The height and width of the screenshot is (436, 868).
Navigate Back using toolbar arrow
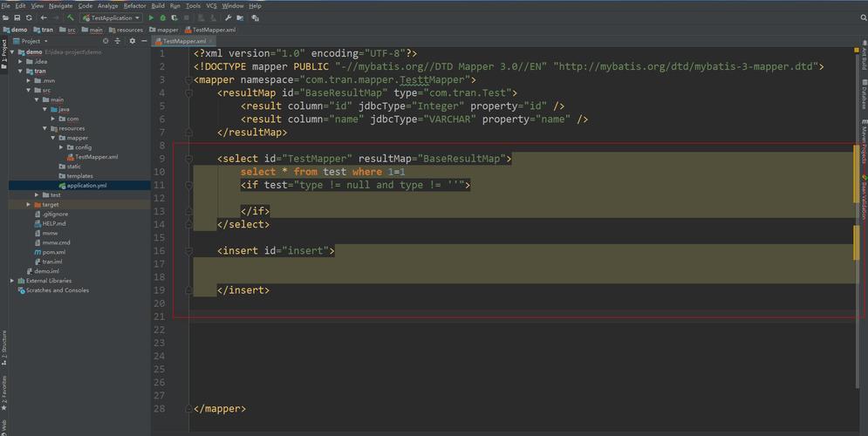tap(44, 17)
